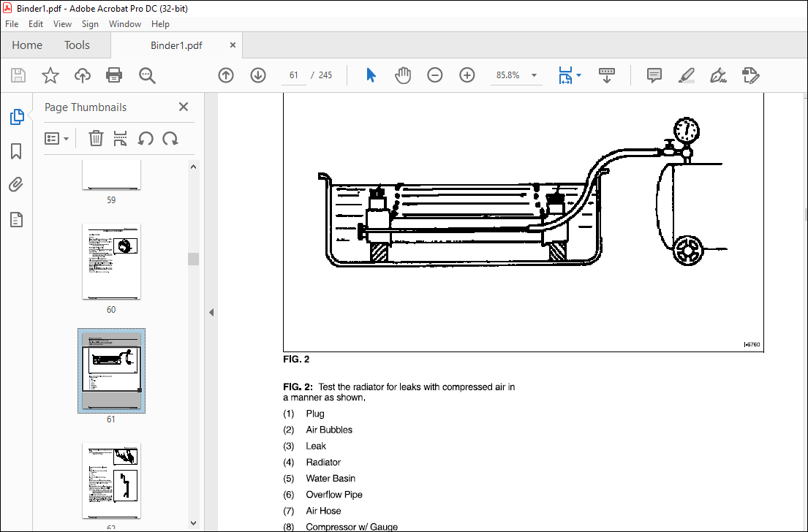Go to the previous page
Image resolution: width=808 pixels, height=532 pixels.
pos(226,75)
